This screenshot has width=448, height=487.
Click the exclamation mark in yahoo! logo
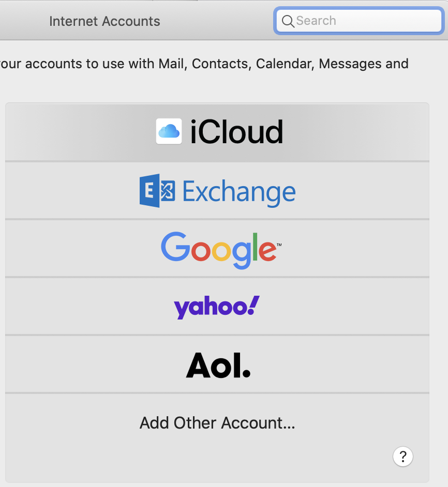tap(253, 305)
